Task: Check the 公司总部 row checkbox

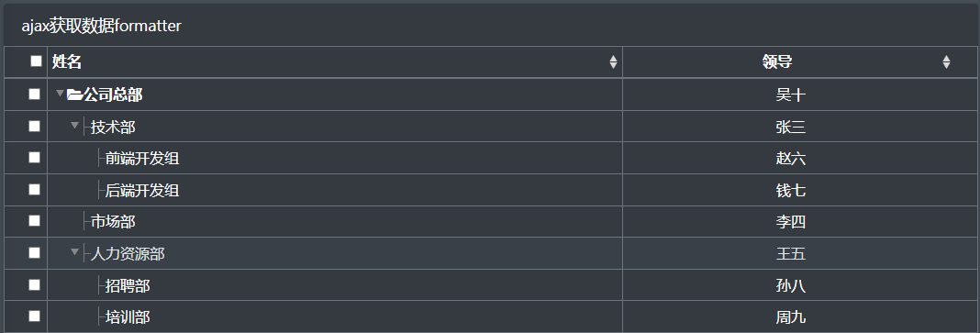Action: (34, 94)
